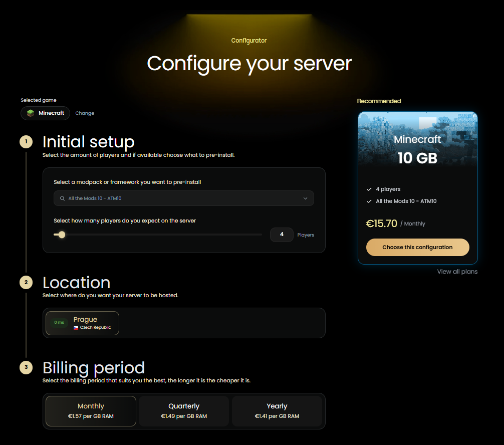The height and width of the screenshot is (445, 504).
Task: Select the Prague server location
Action: (x=82, y=323)
